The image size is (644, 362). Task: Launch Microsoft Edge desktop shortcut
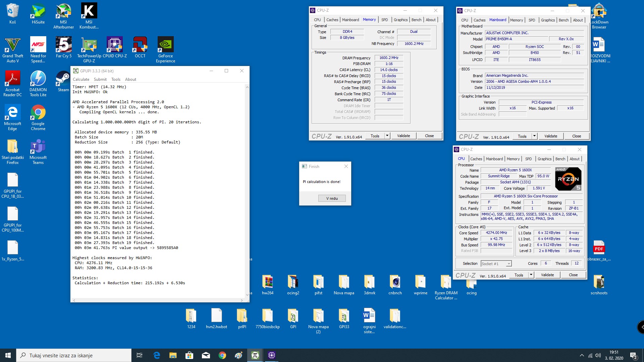point(12,117)
